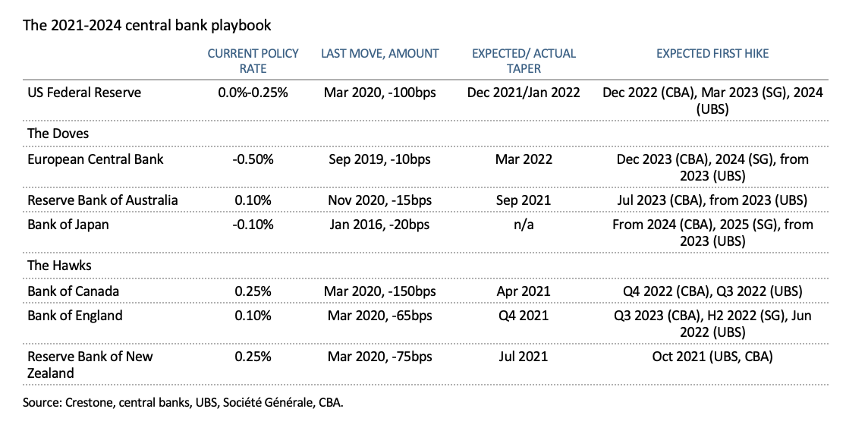868x434 pixels.
Task: Click the '0.0%-0.25%' policy rate cell
Action: click(x=253, y=93)
